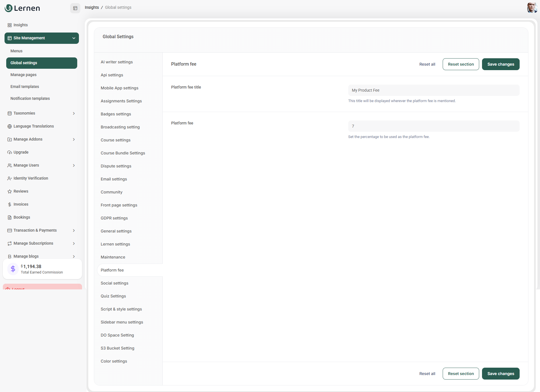Open the Insights dashboard icon
The width and height of the screenshot is (540, 392).
pyautogui.click(x=10, y=25)
